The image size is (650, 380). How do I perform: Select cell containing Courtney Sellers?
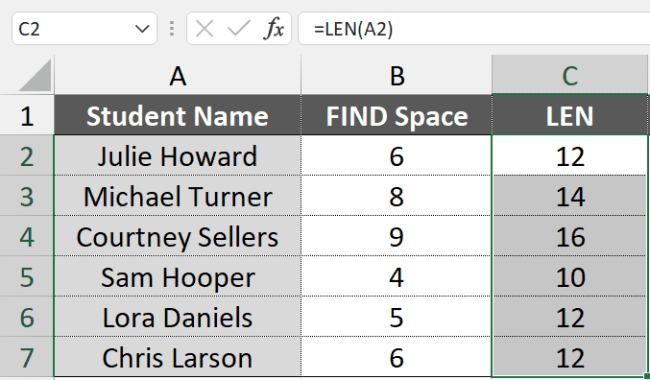177,236
